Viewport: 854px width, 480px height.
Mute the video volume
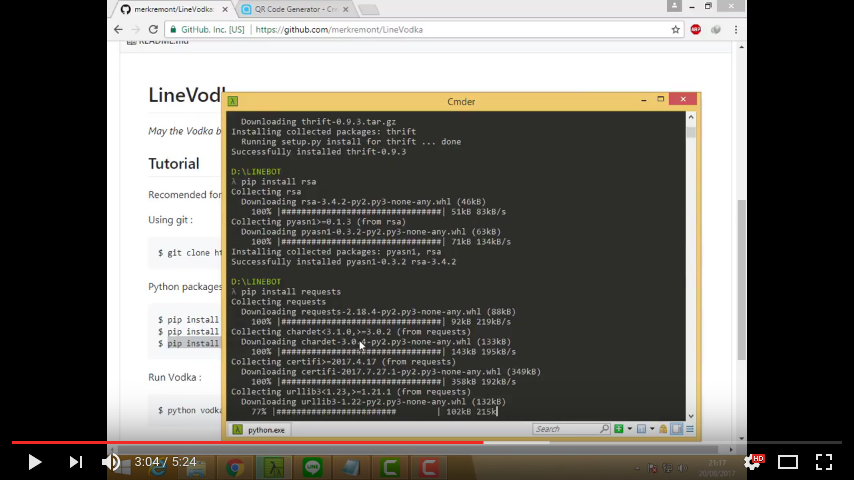tap(111, 462)
